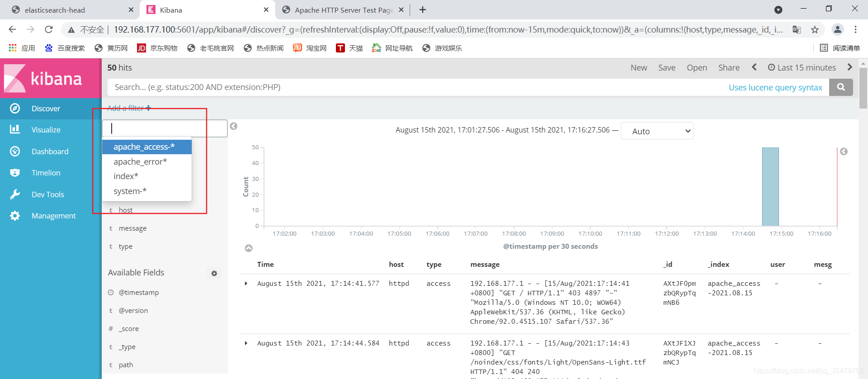Choose index* index pattern
Viewport: 868px width, 379px height.
tap(147, 176)
